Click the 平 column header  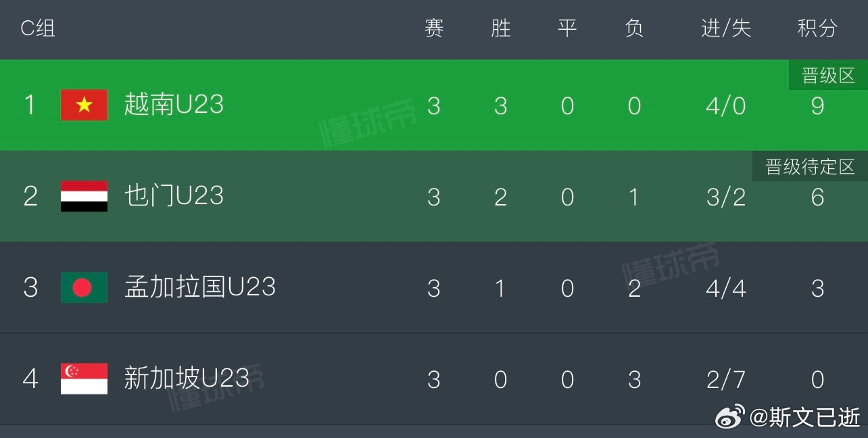click(567, 28)
